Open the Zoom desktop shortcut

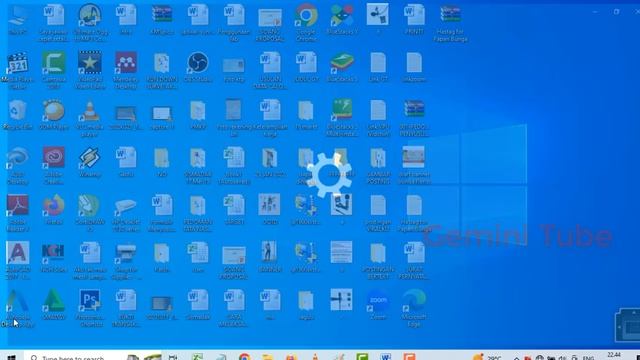pyautogui.click(x=378, y=305)
